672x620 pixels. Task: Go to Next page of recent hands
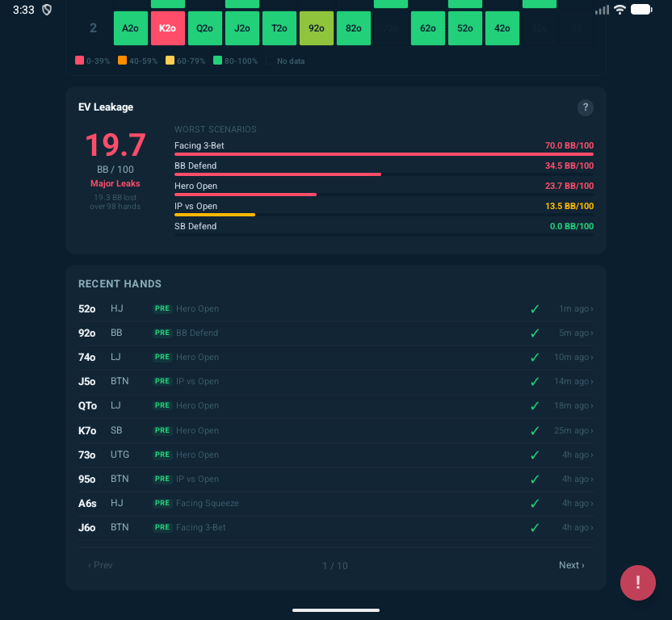tap(571, 565)
